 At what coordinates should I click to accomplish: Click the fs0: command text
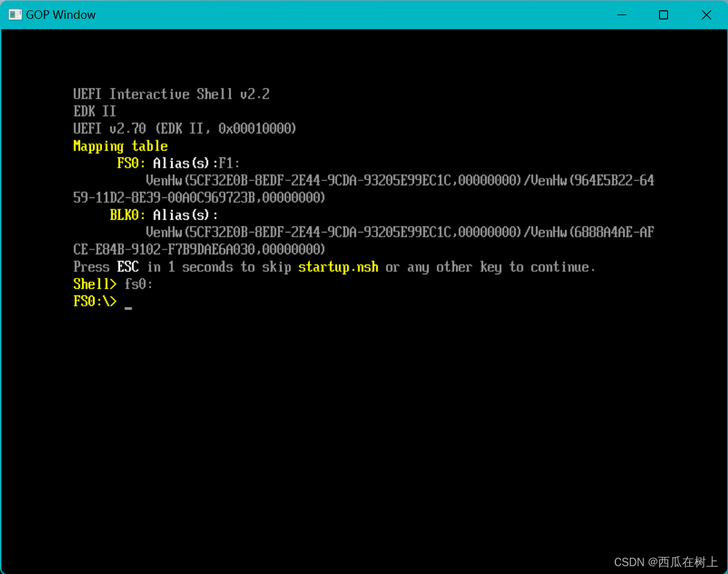click(138, 284)
